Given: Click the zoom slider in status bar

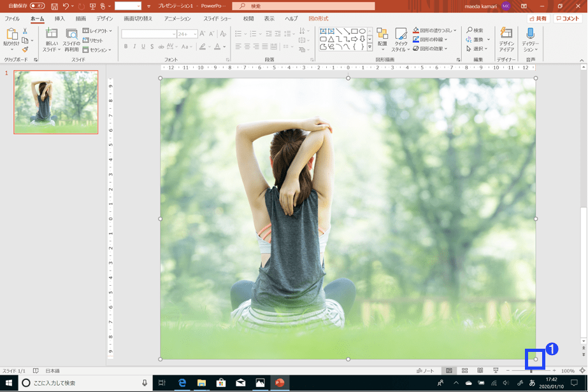Looking at the screenshot, I should tap(531, 370).
